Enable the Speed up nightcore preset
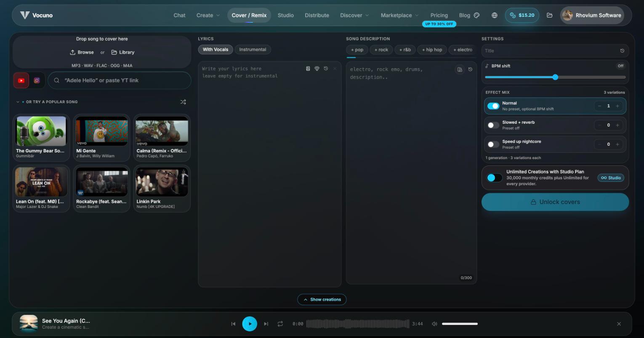Viewport: 644px width, 338px height. click(x=493, y=144)
